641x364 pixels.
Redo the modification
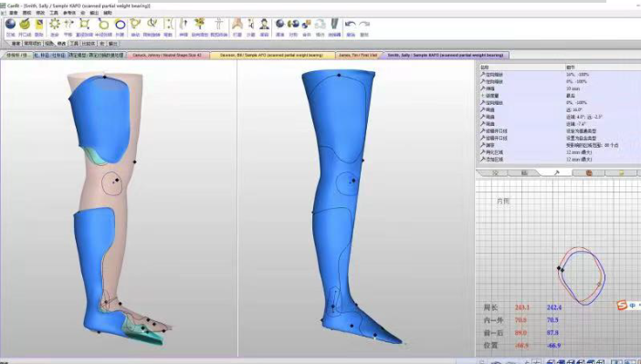(x=364, y=25)
